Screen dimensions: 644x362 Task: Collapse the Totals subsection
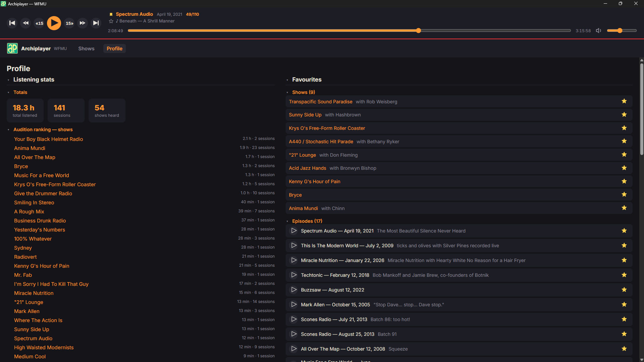[8, 93]
